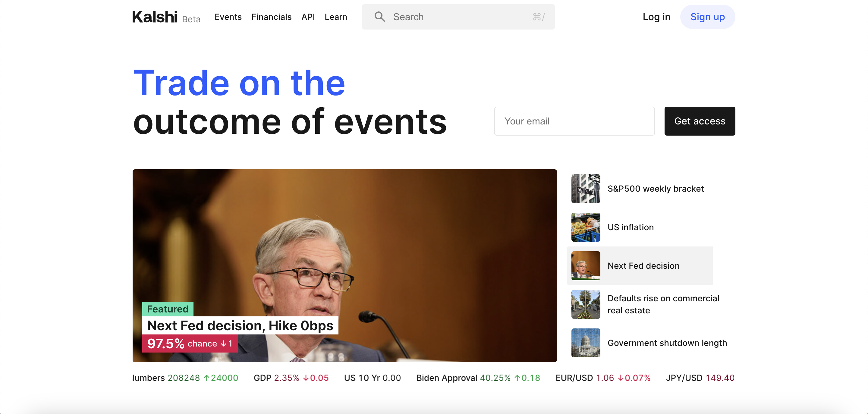Open the Capitol building shutdown thumbnail
Image resolution: width=868 pixels, height=414 pixels.
coord(585,343)
